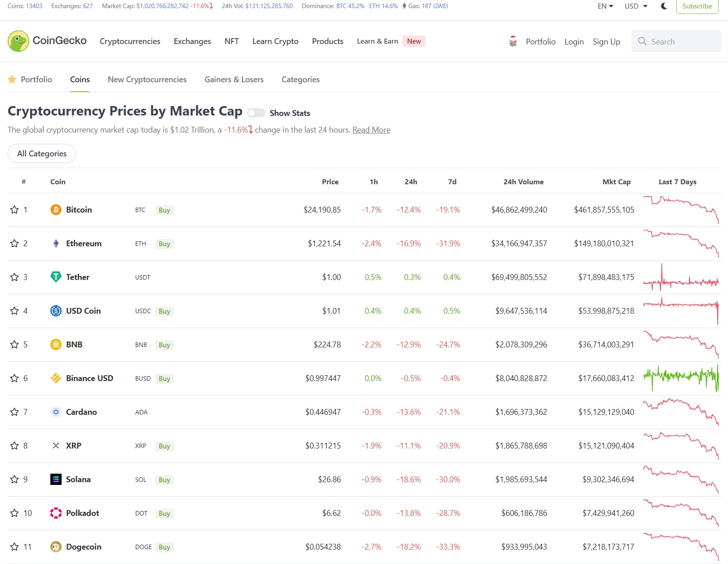Image resolution: width=728 pixels, height=564 pixels.
Task: Sort table by Price column
Action: tap(330, 182)
